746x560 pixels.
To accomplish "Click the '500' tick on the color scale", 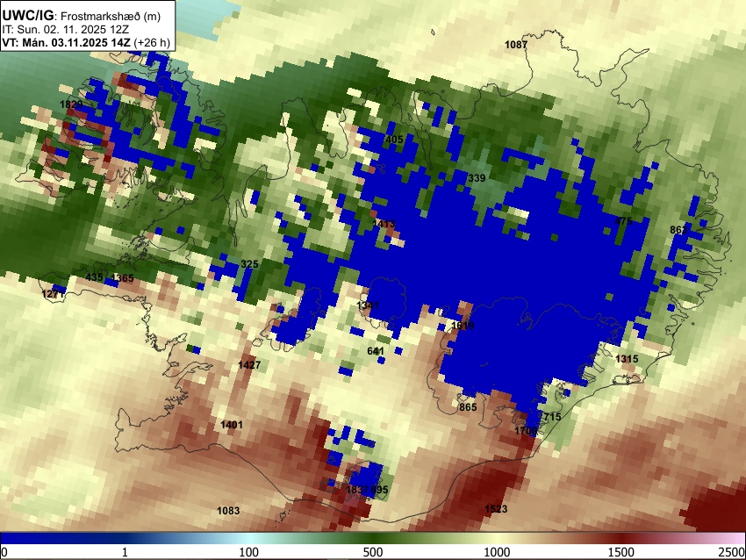I will pos(373,552).
